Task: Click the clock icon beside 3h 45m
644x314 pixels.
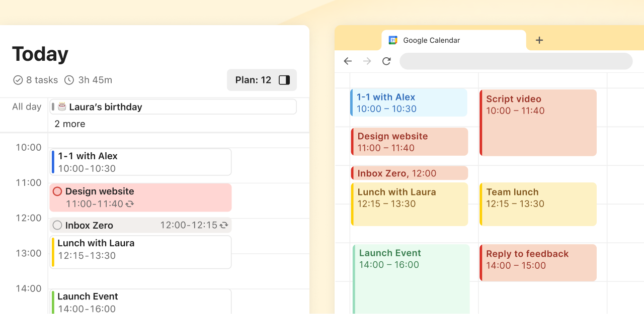Action: (x=69, y=80)
